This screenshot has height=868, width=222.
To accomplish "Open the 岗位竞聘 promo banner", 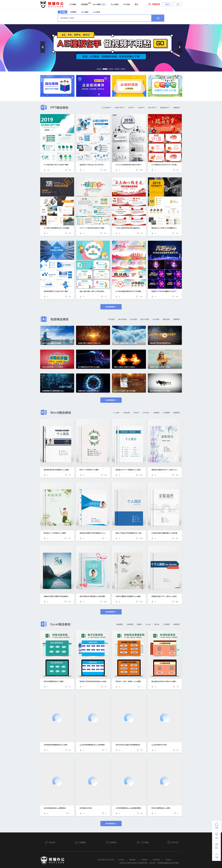I will (x=57, y=86).
